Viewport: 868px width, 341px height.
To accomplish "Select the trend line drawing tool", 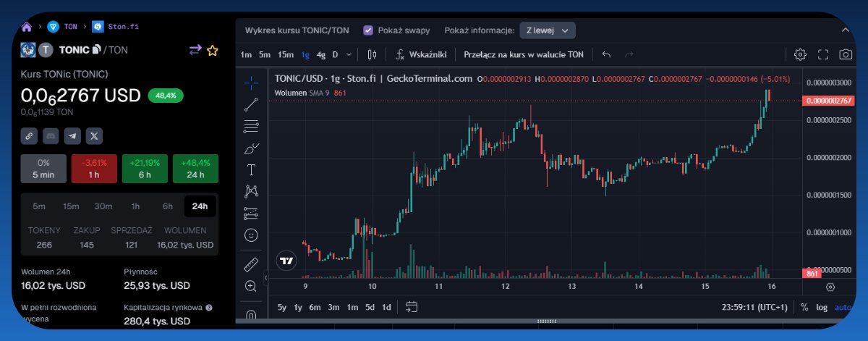I will [x=251, y=104].
